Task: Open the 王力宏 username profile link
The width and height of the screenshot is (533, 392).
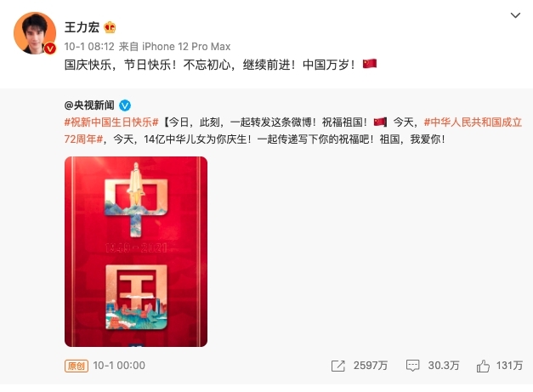Action: (x=82, y=27)
